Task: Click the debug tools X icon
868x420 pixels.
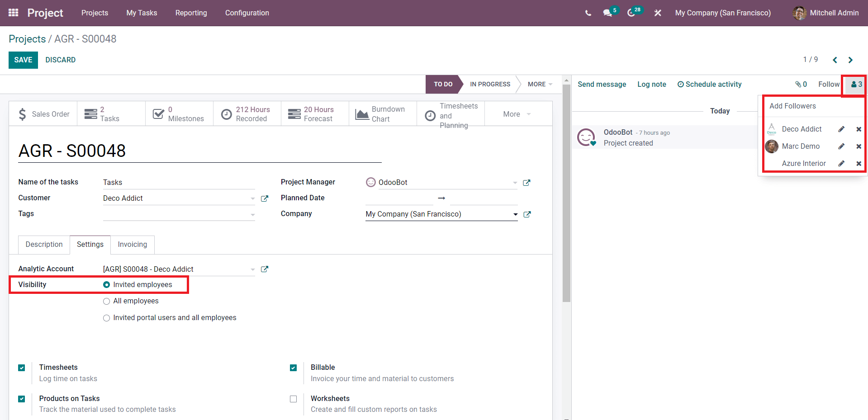Action: point(658,13)
